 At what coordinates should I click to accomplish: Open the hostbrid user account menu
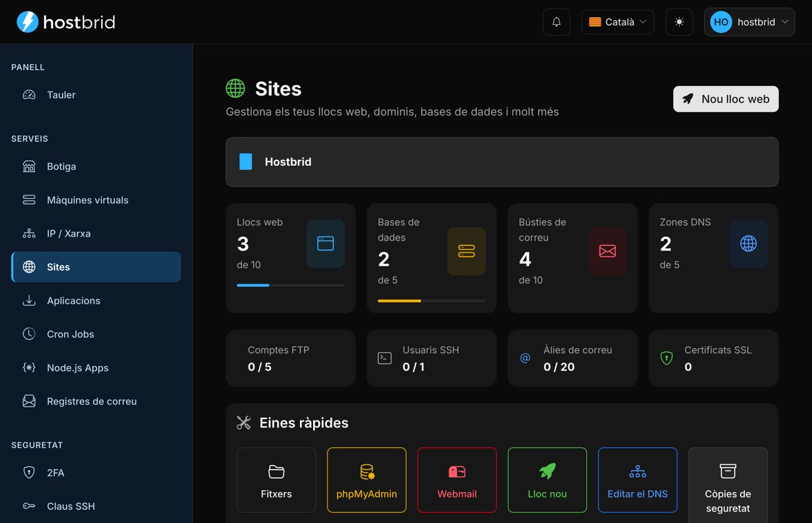tap(749, 22)
